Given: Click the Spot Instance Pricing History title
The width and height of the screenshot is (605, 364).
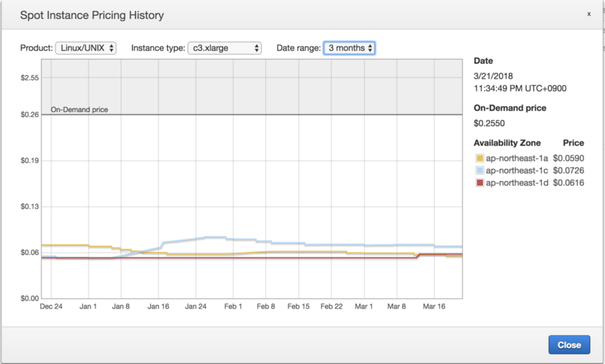Looking at the screenshot, I should pos(92,15).
